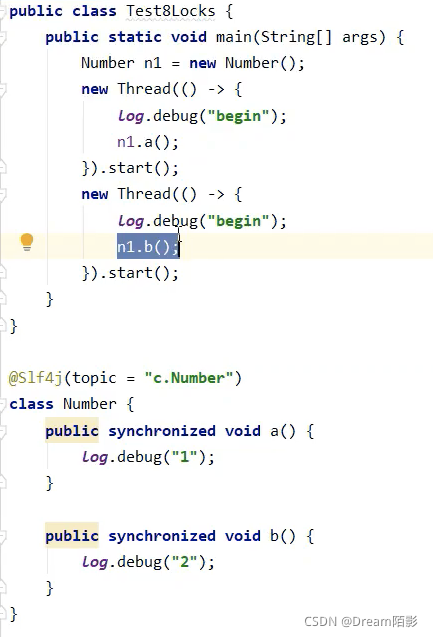Click the String[] args parameter
This screenshot has width=433, height=637.
coord(322,37)
